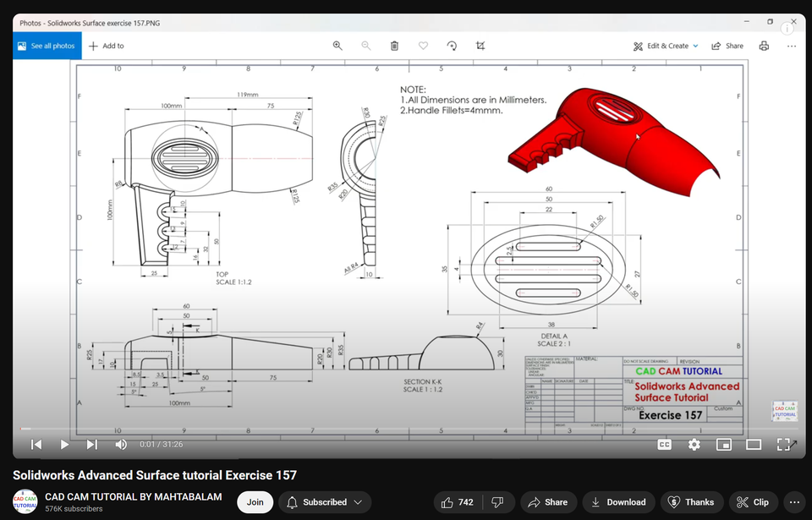Open video quality settings gear

point(694,444)
